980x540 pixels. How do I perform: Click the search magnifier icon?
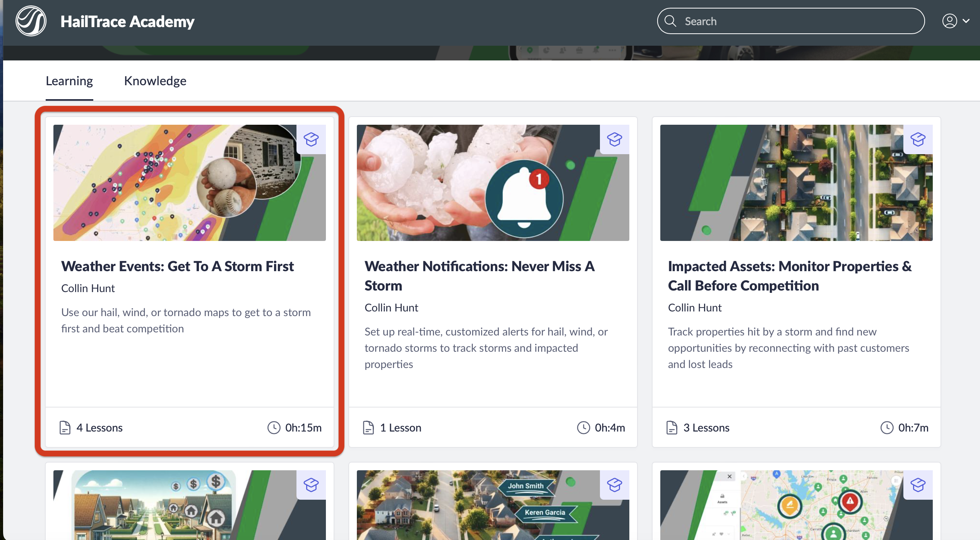point(670,21)
